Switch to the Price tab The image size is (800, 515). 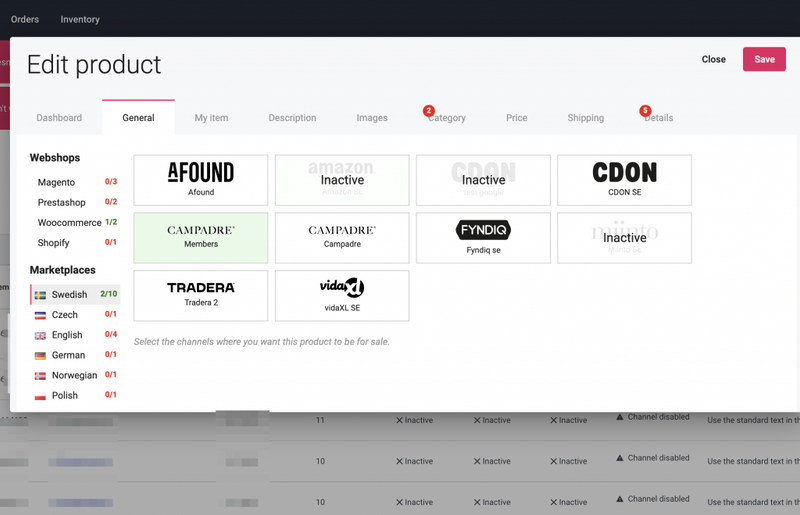pos(516,118)
